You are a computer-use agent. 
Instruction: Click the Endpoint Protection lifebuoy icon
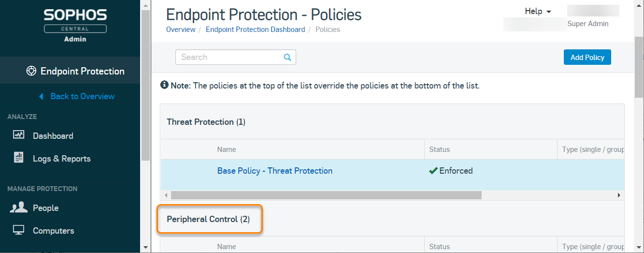(x=31, y=71)
